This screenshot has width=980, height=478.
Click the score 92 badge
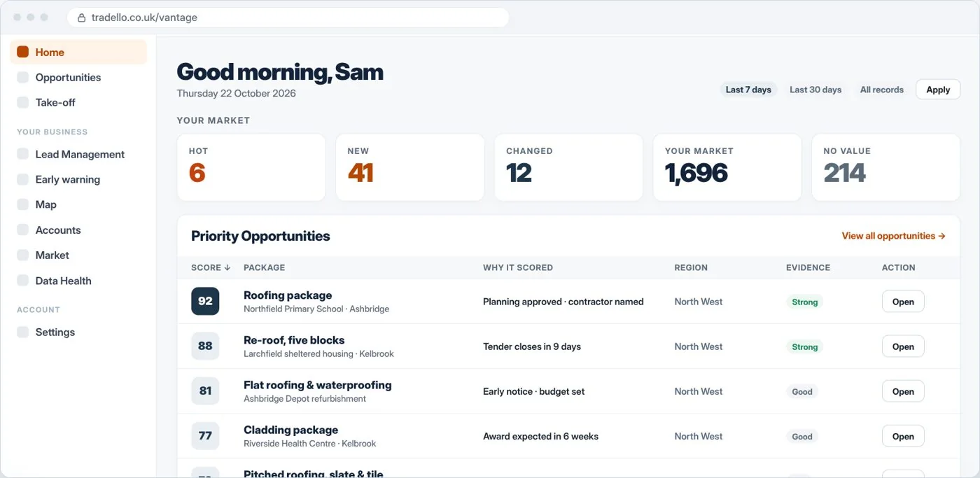[205, 301]
